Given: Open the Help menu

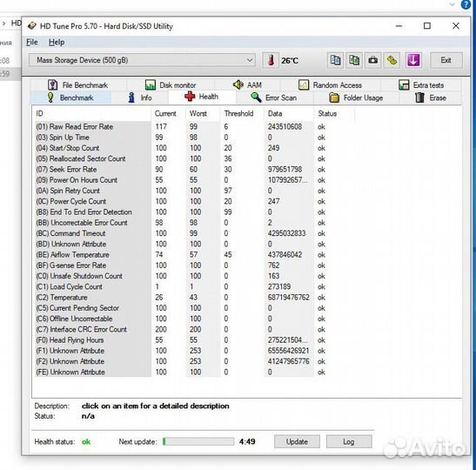Looking at the screenshot, I should tap(57, 42).
